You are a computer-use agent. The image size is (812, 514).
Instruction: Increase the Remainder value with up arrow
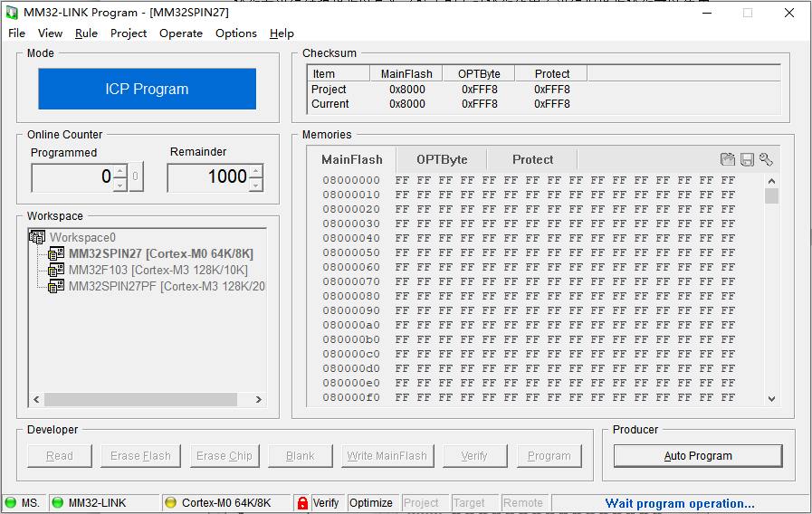pos(256,170)
